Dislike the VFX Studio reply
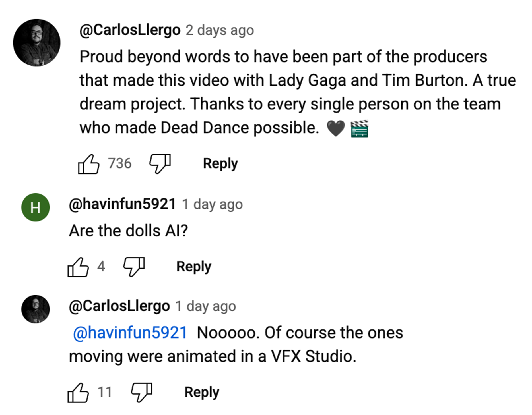The width and height of the screenshot is (532, 415). tap(141, 392)
